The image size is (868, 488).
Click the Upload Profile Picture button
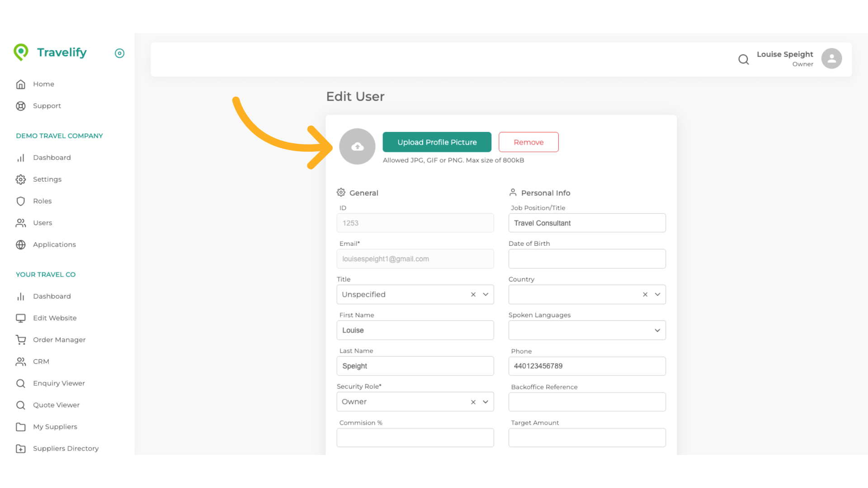437,142
